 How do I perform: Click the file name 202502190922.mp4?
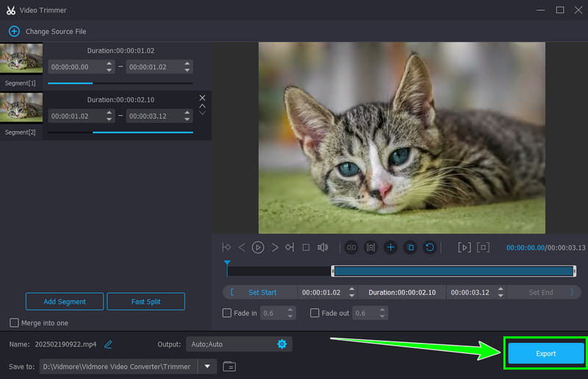click(65, 344)
